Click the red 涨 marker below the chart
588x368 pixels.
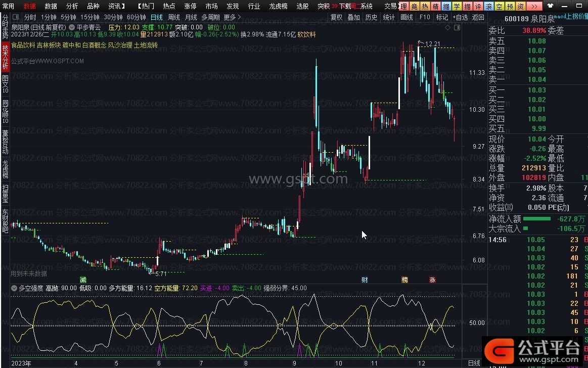tap(432, 280)
